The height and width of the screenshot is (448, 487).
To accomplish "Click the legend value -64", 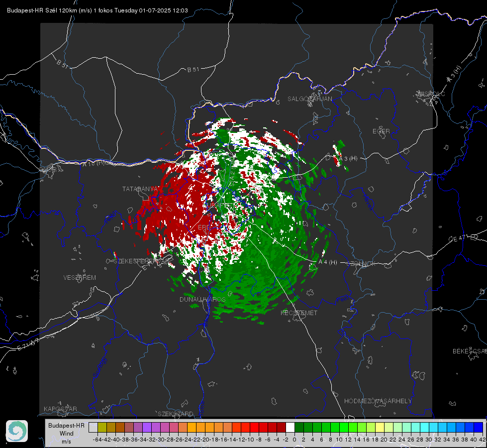I will coord(97,440).
